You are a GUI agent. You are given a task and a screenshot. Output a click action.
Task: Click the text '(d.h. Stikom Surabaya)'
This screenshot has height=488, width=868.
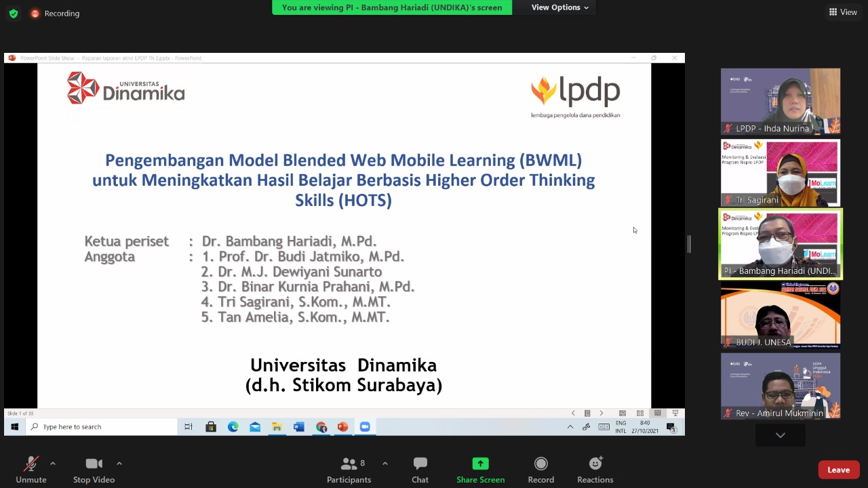[344, 386]
